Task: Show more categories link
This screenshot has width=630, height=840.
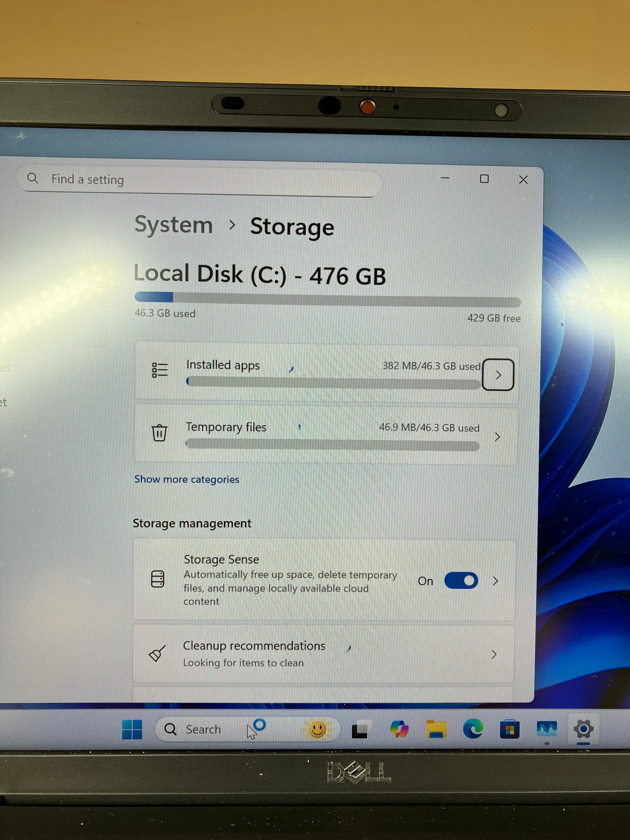Action: pos(186,479)
